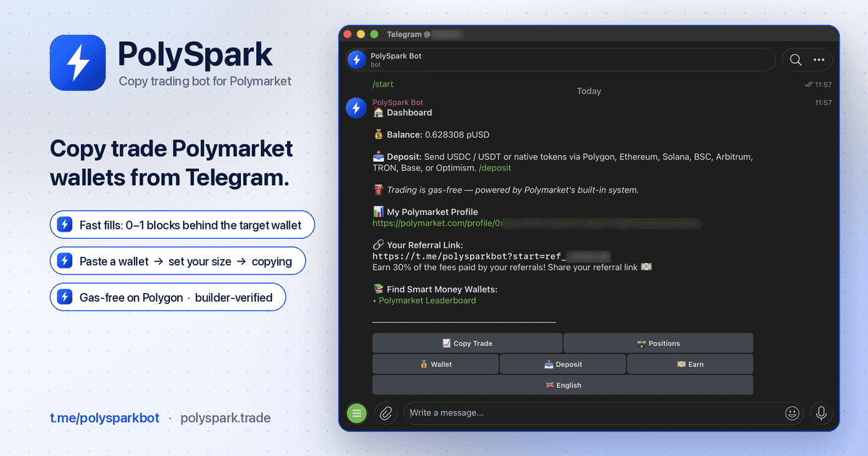The width and height of the screenshot is (868, 456).
Task: Open the Earn bot button
Action: pyautogui.click(x=690, y=364)
